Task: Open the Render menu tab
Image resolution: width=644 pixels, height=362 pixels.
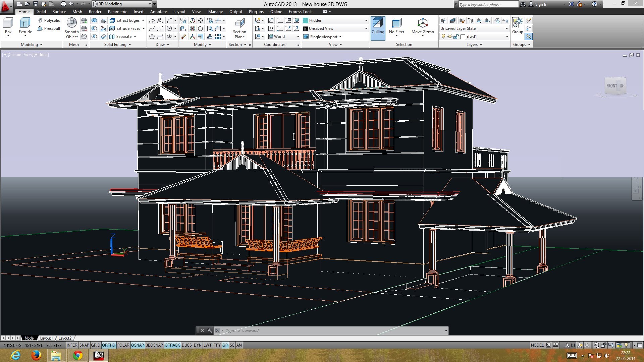Action: coord(95,11)
